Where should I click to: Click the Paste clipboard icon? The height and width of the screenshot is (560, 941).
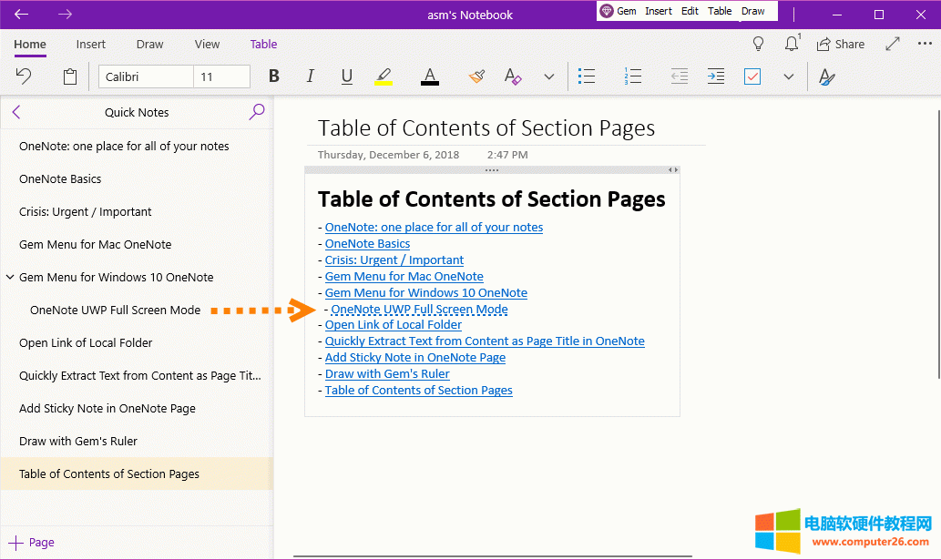70,76
